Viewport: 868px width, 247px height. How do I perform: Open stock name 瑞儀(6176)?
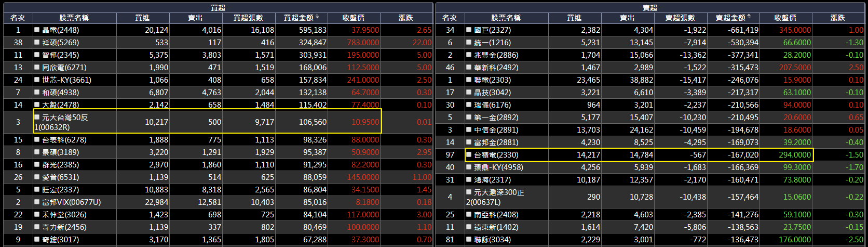click(492, 105)
